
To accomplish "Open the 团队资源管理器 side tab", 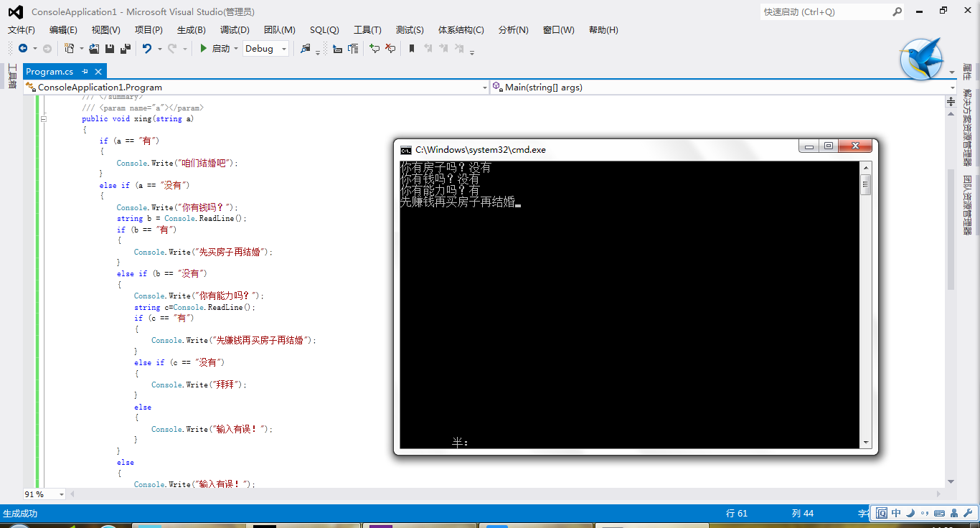I will [x=967, y=205].
